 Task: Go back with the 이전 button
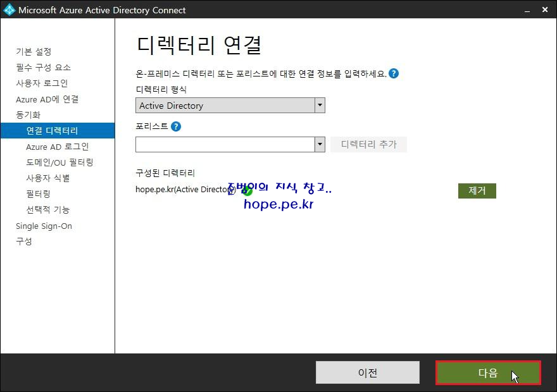click(x=368, y=372)
